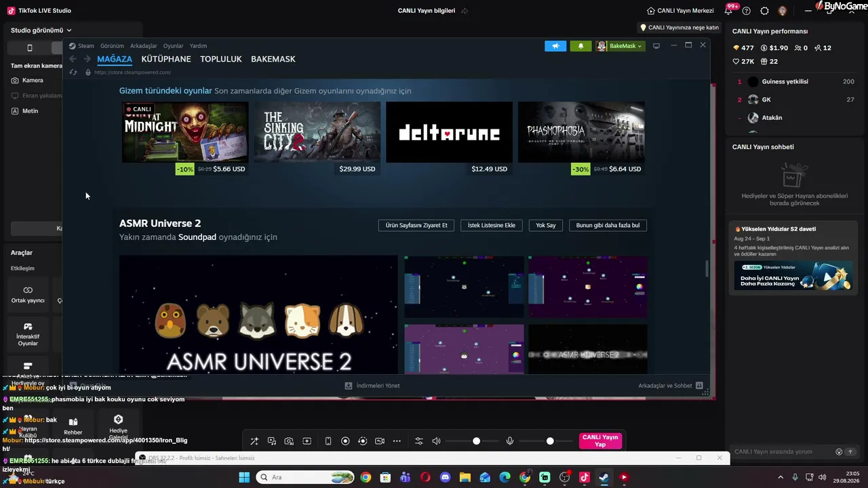Click Ürün Sayfasını Ziyaret Et button
Viewport: 868px width, 488px height.
[x=416, y=225]
